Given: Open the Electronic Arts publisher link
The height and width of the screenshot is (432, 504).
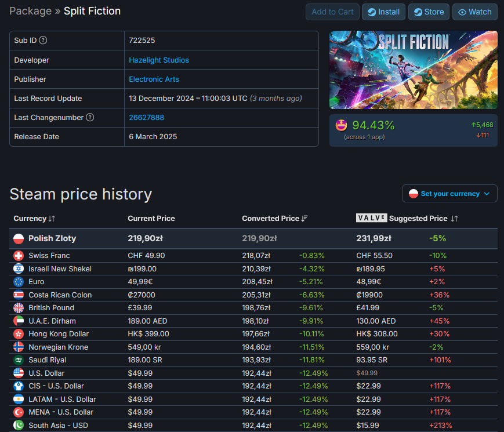Looking at the screenshot, I should [x=154, y=79].
